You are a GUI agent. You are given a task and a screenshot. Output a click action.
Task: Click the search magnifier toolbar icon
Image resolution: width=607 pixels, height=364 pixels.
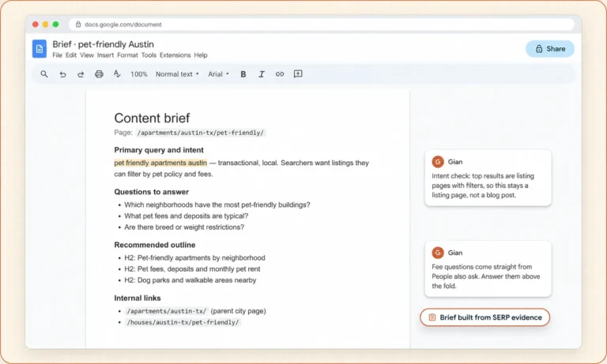pyautogui.click(x=44, y=74)
